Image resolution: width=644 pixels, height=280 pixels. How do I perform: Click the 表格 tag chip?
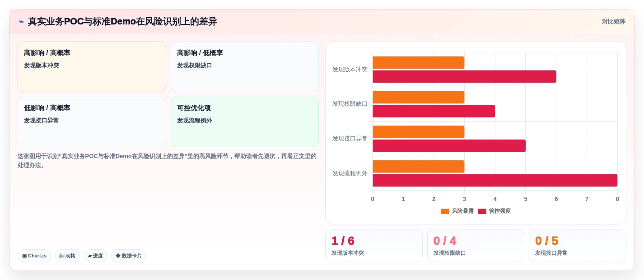coord(67,256)
